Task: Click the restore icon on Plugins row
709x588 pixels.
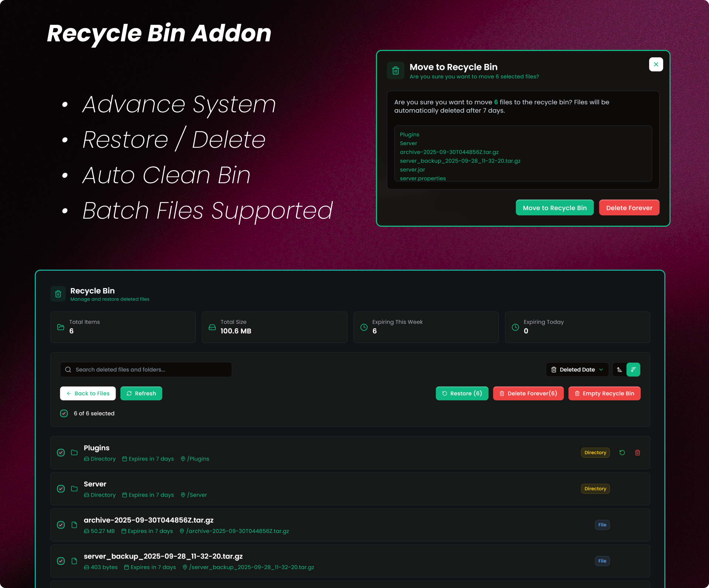Action: point(622,452)
